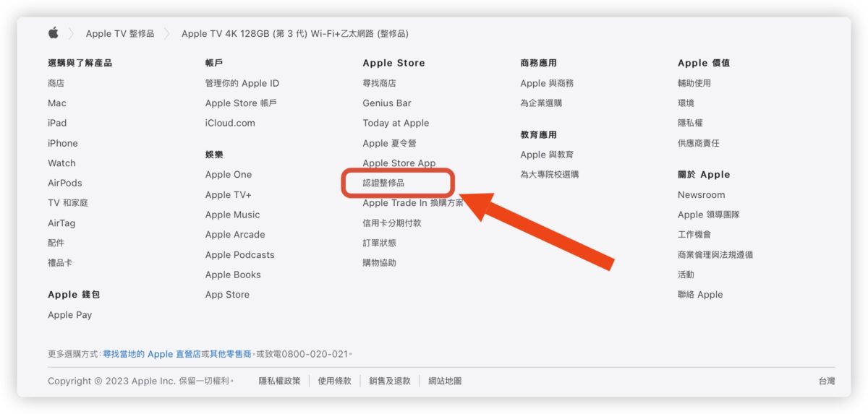The height and width of the screenshot is (414, 868).
Task: Change region via 台灣 link
Action: [x=827, y=381]
